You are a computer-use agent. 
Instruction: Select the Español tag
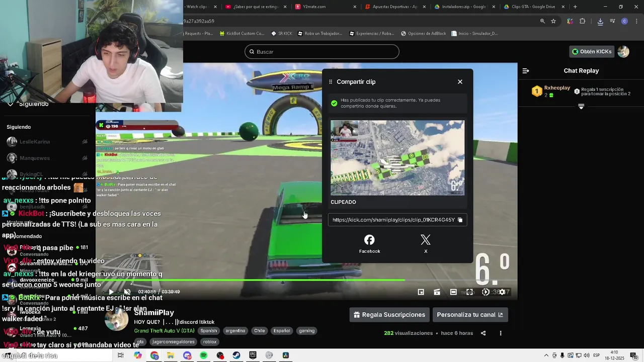tap(282, 331)
